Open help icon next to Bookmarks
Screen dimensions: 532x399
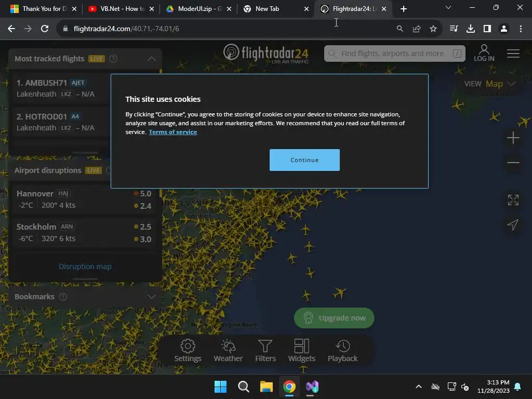tap(63, 297)
